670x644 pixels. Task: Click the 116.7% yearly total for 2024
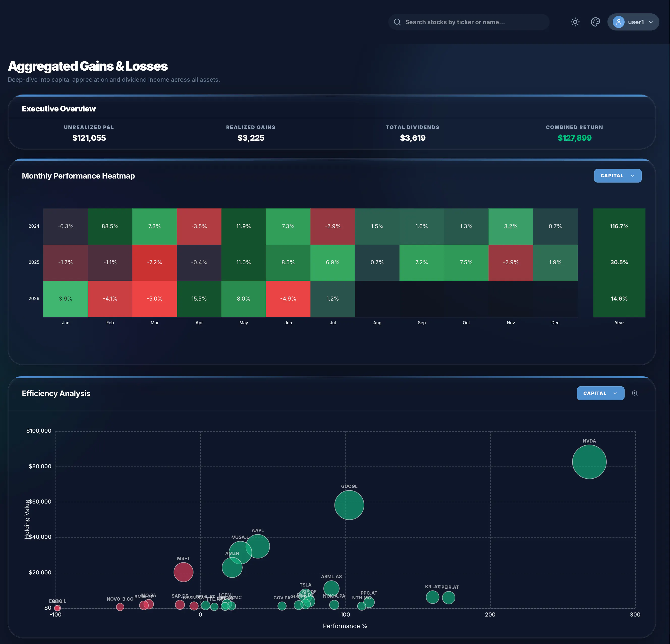tap(619, 226)
